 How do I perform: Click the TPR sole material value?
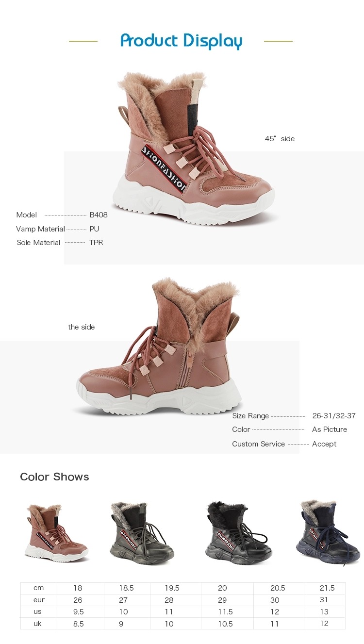pos(96,243)
